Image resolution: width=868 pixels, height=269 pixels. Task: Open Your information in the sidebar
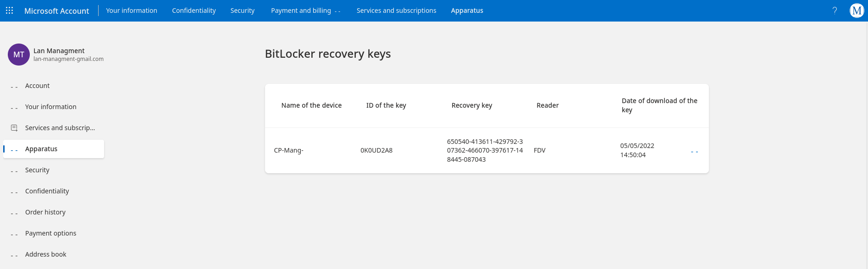[x=54, y=107]
